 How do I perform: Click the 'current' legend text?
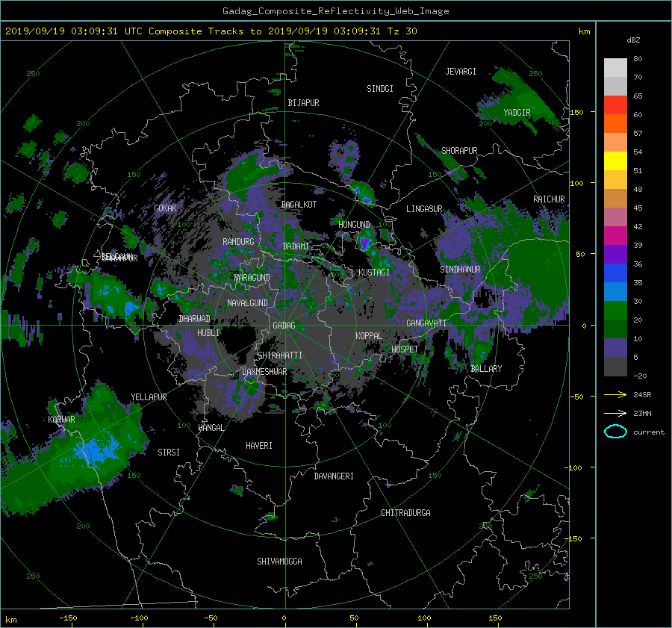649,432
